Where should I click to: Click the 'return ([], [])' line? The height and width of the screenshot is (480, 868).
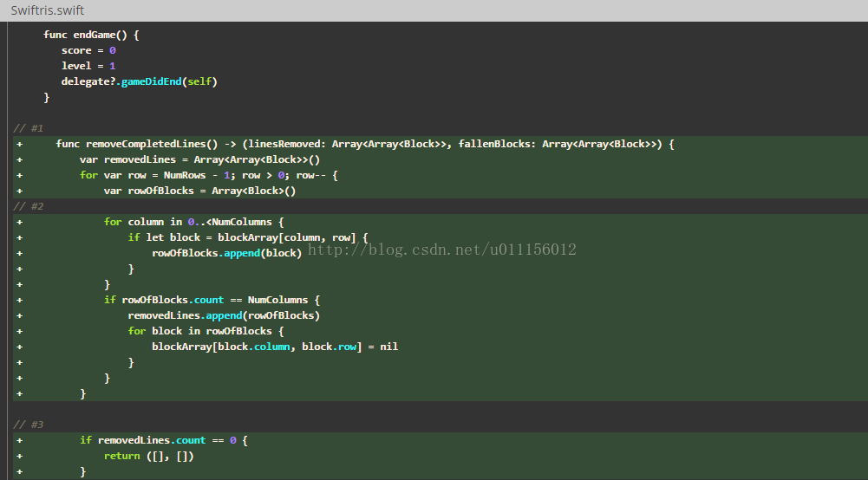[149, 456]
